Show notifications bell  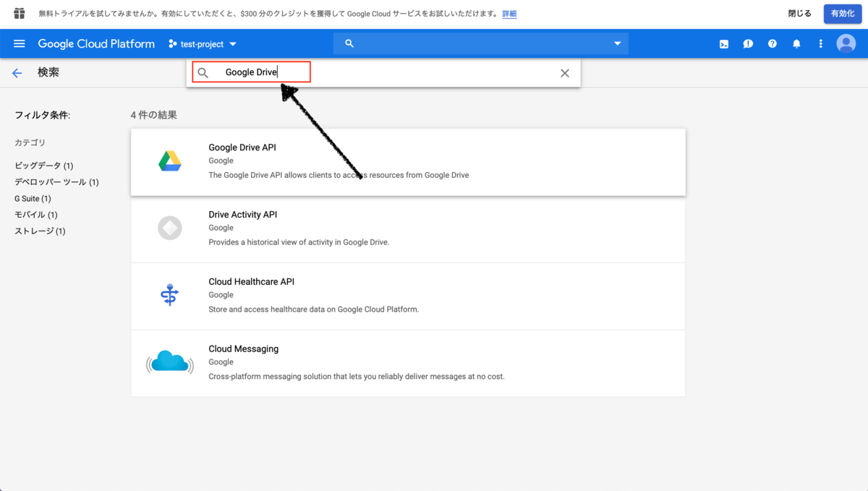796,44
